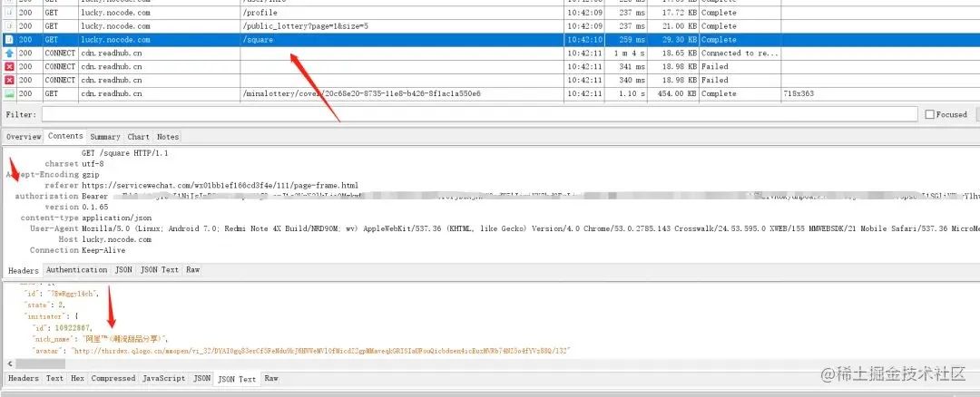Open the Summary tab
This screenshot has width=980, height=397.
point(104,137)
